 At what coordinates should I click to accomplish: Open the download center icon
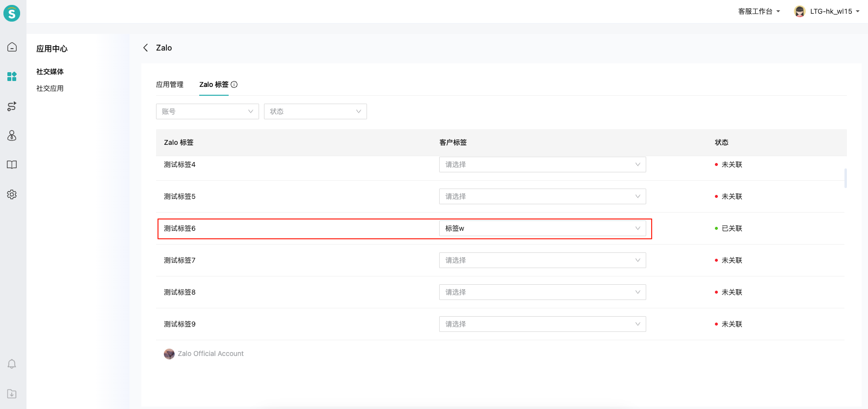(x=12, y=394)
